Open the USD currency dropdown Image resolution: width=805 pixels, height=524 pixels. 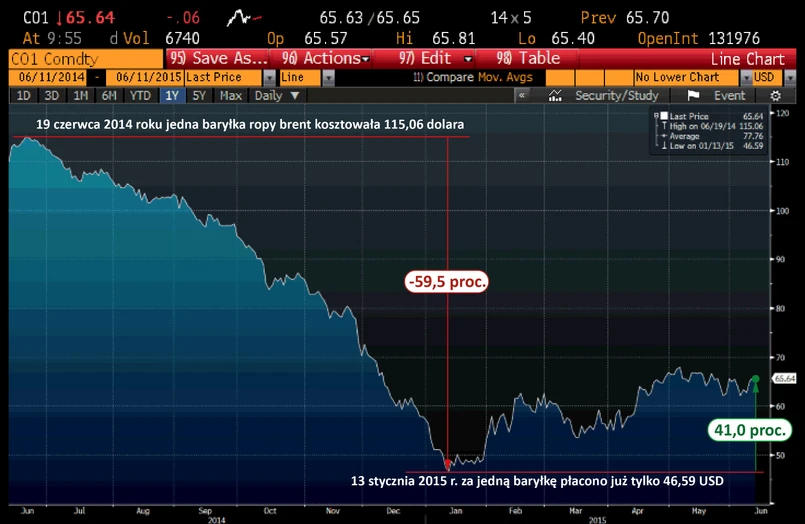790,77
